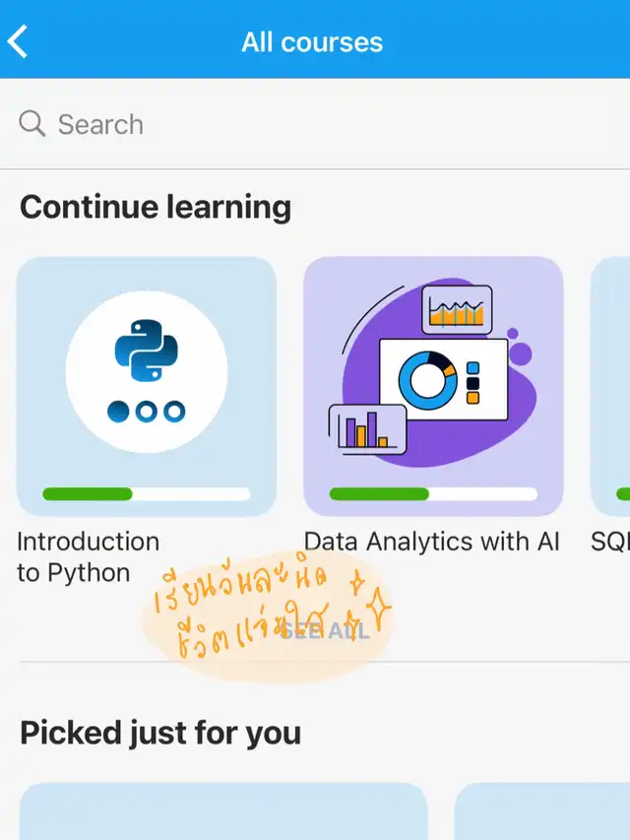Tap the back arrow in header
Image resolution: width=630 pixels, height=840 pixels.
coord(18,41)
